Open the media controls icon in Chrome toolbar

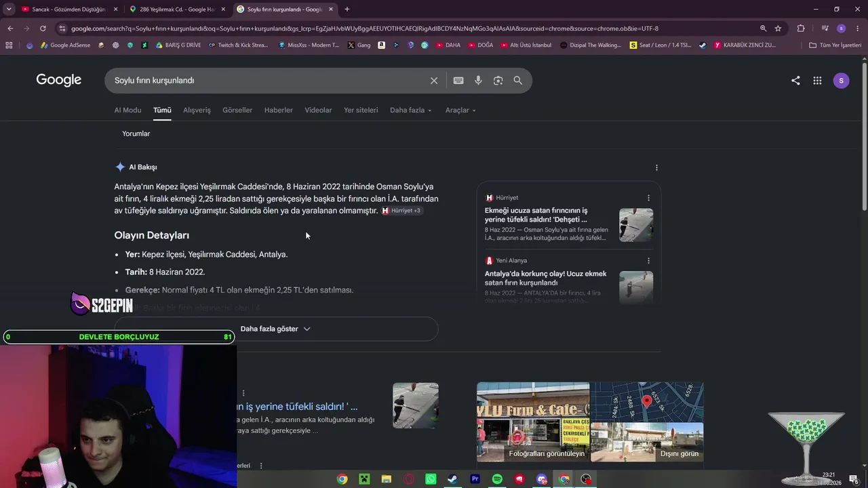tap(825, 28)
